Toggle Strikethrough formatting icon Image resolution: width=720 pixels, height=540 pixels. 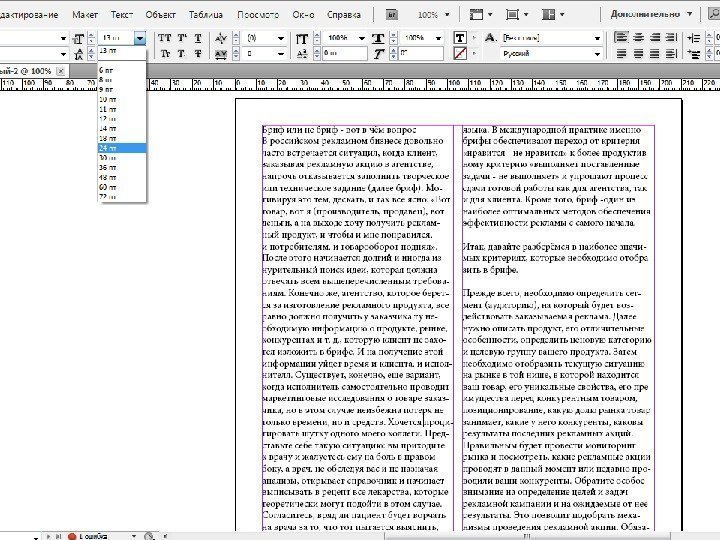click(198, 54)
